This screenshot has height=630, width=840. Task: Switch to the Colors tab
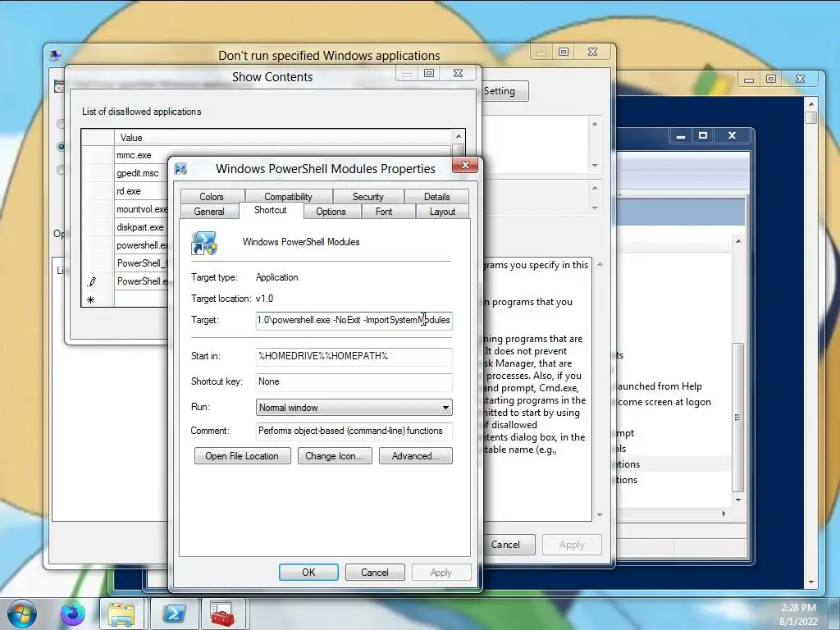pos(212,197)
